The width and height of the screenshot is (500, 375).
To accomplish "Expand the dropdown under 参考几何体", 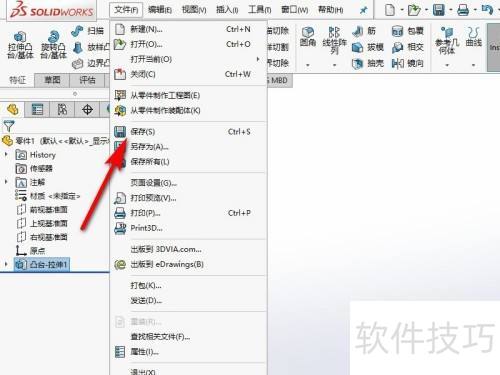I will pyautogui.click(x=447, y=65).
